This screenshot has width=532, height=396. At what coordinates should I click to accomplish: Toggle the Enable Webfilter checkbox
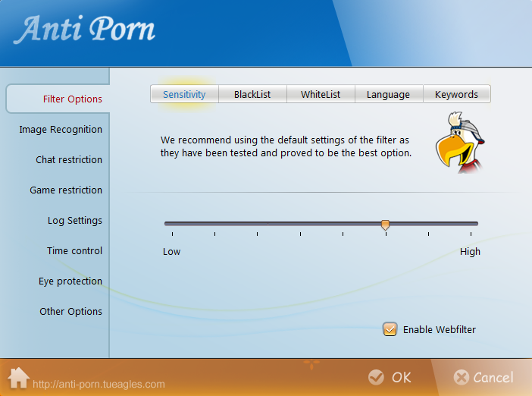390,329
